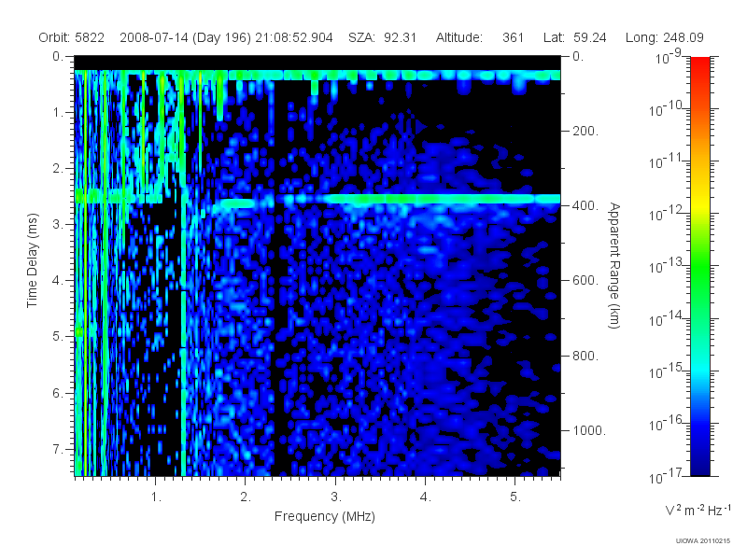Click the 'Time Delay (ms)' axis label

[32, 260]
